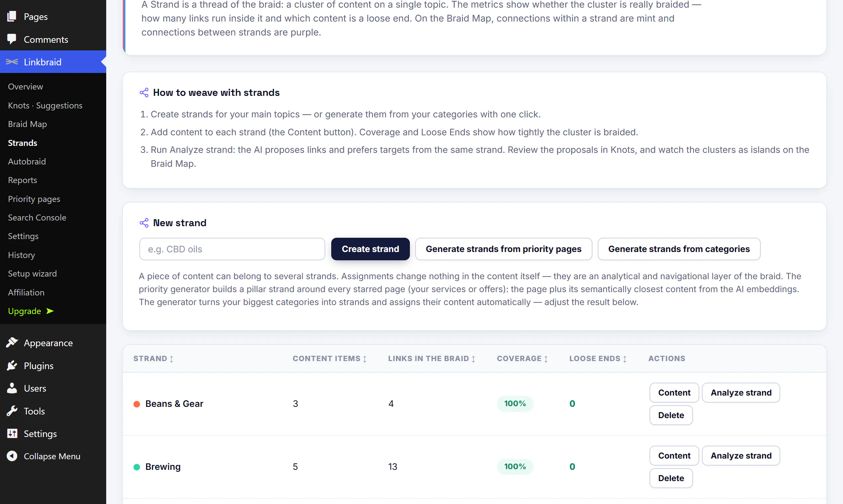This screenshot has width=843, height=504.
Task: Sort table by Content Items column
Action: click(329, 359)
